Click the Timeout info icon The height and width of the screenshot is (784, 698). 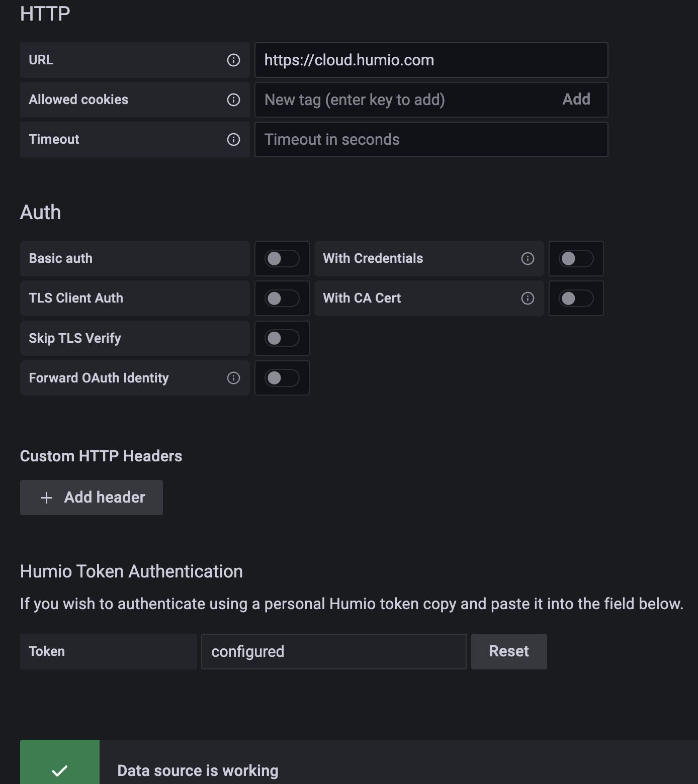(x=233, y=139)
